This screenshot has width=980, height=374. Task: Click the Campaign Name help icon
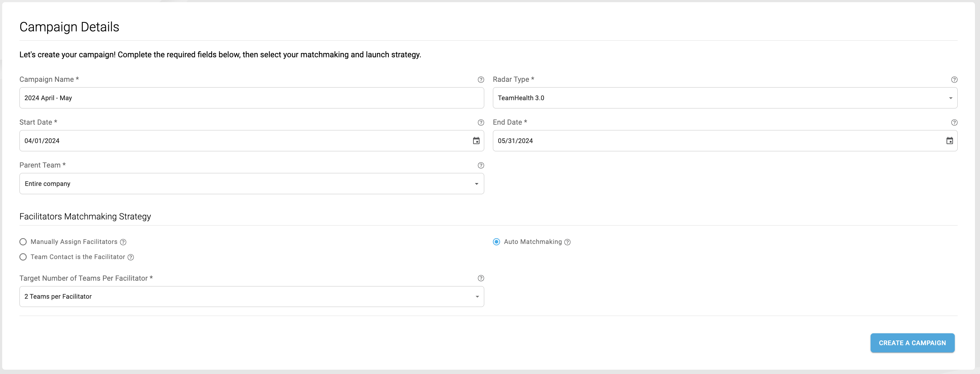click(x=481, y=80)
